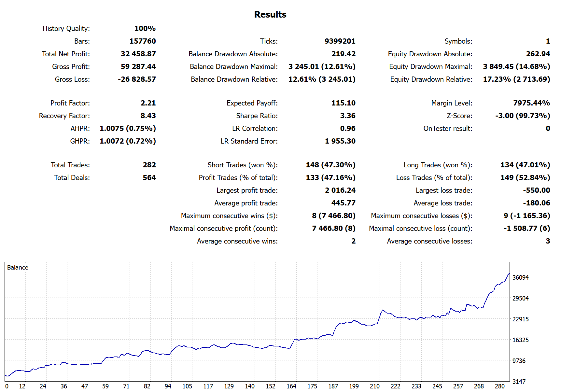Select the Largest loss trade value "-550.00"
Screen dimensions: 575x392
click(537, 190)
